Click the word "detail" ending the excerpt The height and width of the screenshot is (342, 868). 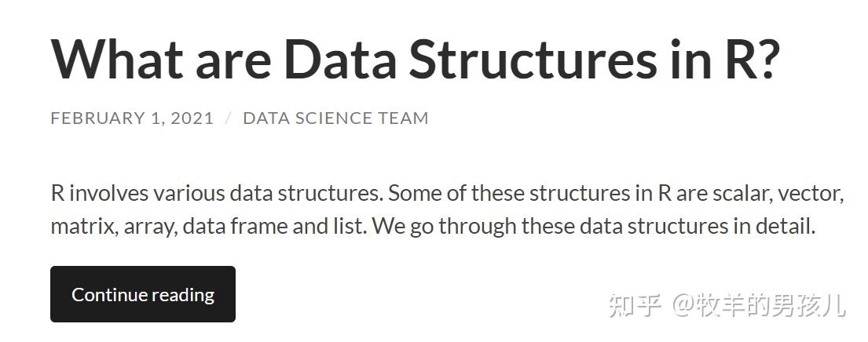[x=786, y=227]
